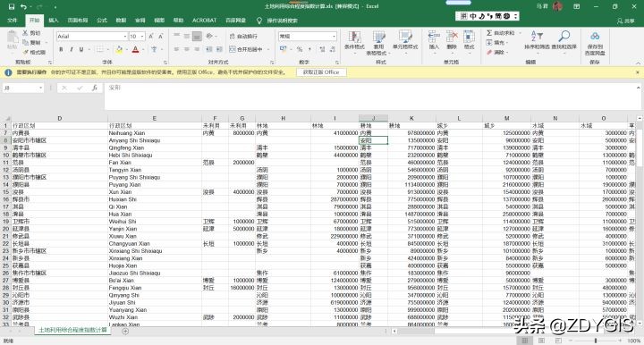Open the cell Format menu icon
The image size is (644, 345).
click(469, 40)
